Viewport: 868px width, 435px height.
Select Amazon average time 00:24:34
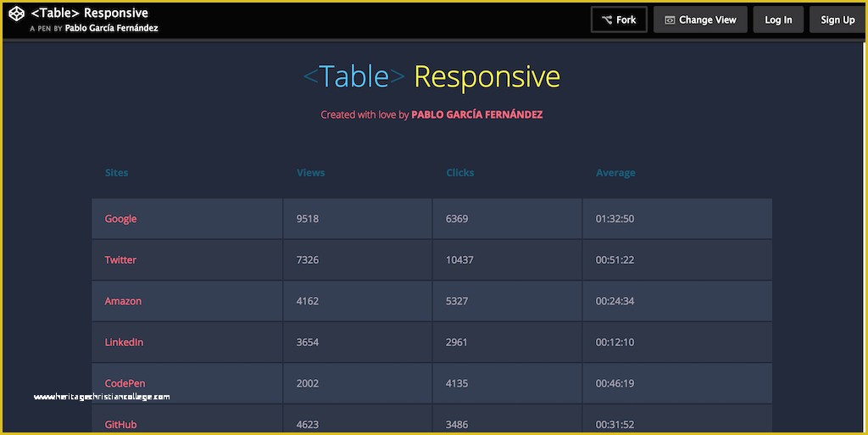click(615, 301)
